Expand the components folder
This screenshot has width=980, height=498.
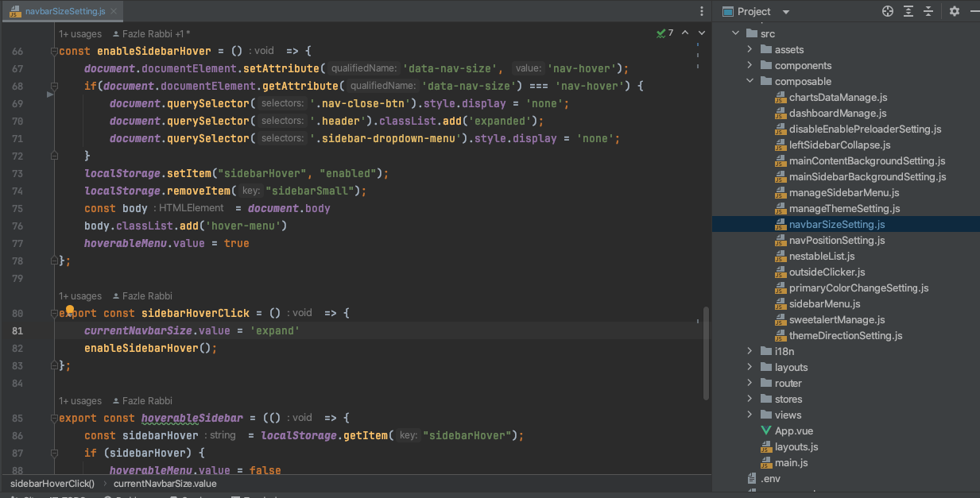(750, 65)
